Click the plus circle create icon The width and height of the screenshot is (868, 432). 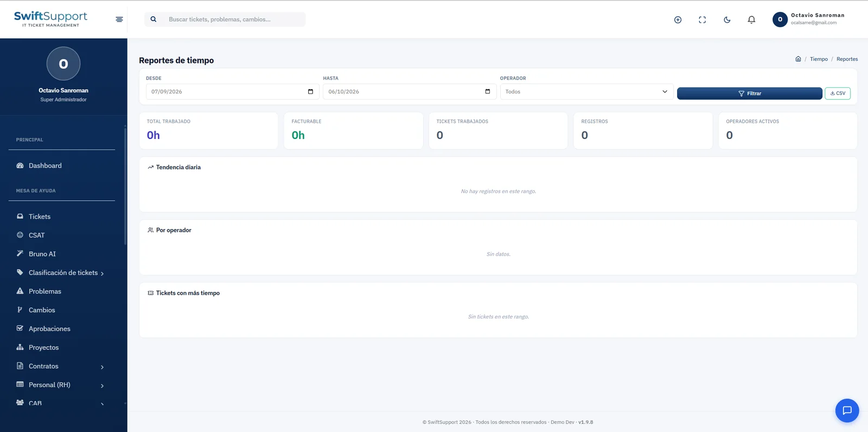678,20
